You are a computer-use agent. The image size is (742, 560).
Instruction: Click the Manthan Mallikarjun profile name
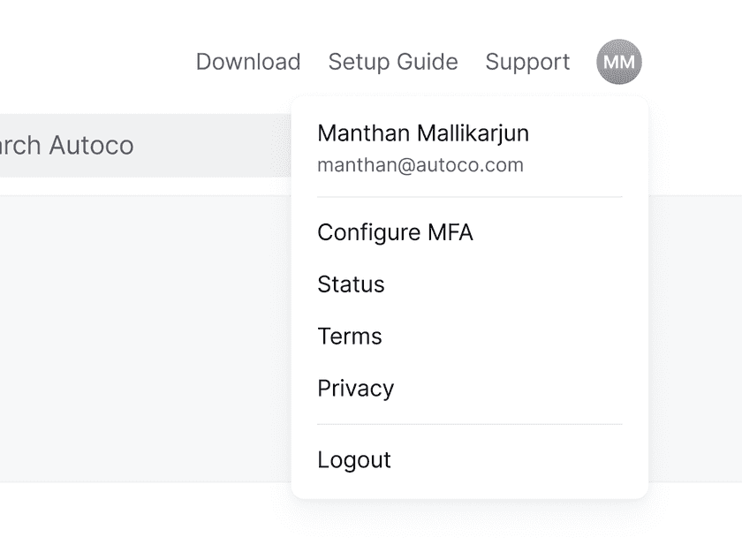pos(422,133)
